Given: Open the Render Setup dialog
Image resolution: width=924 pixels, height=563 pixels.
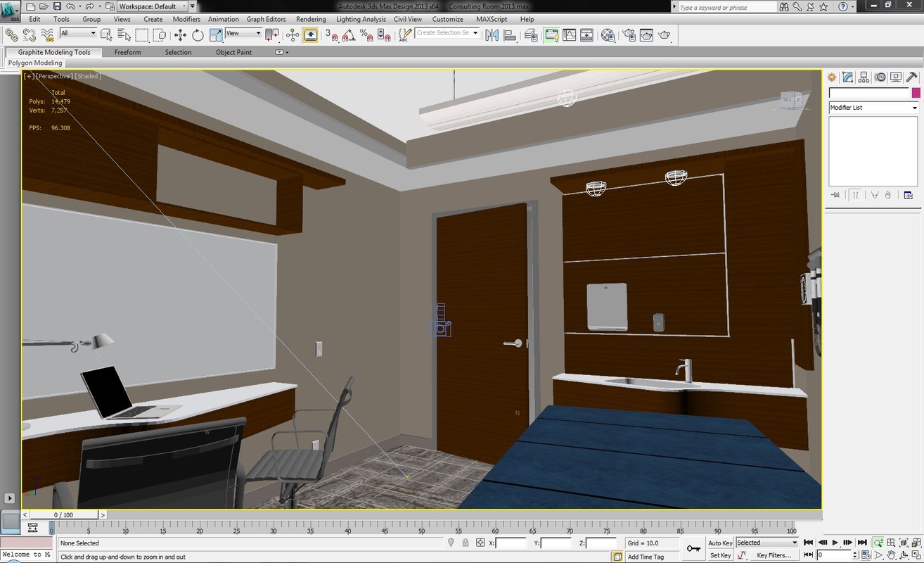Looking at the screenshot, I should point(627,34).
